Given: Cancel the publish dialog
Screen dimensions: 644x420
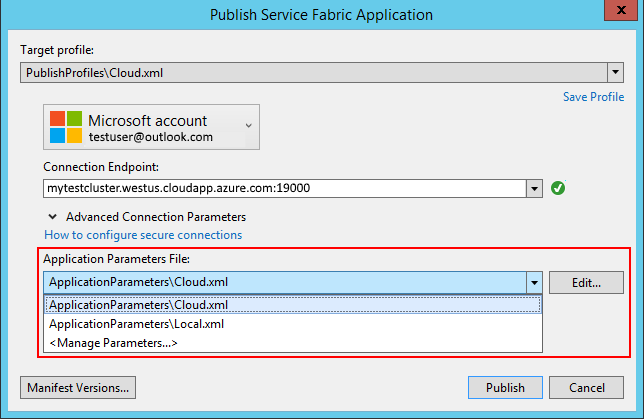Looking at the screenshot, I should [586, 388].
